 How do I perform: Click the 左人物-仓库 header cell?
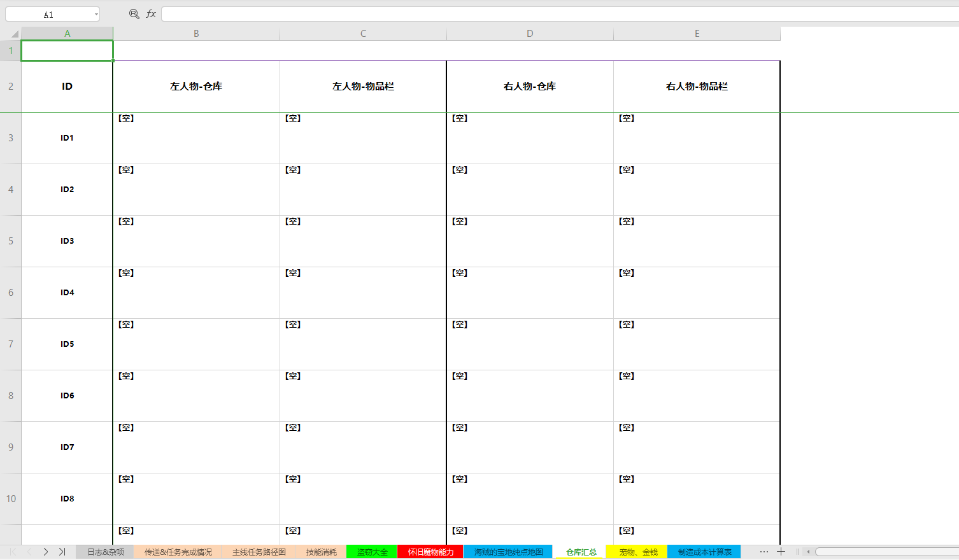pos(196,87)
